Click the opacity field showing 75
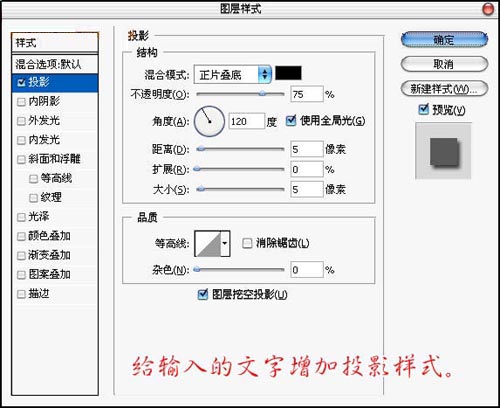Viewport: 500px width, 408px height. pos(307,94)
